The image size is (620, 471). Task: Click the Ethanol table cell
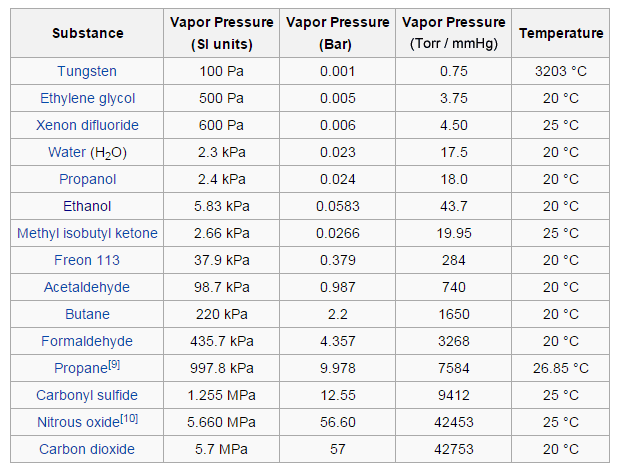[x=87, y=206]
